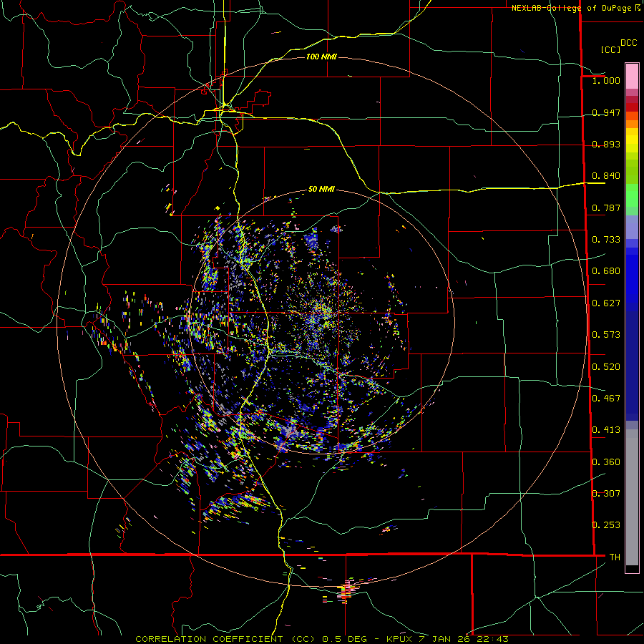Click the 0.253 scale value

point(606,525)
